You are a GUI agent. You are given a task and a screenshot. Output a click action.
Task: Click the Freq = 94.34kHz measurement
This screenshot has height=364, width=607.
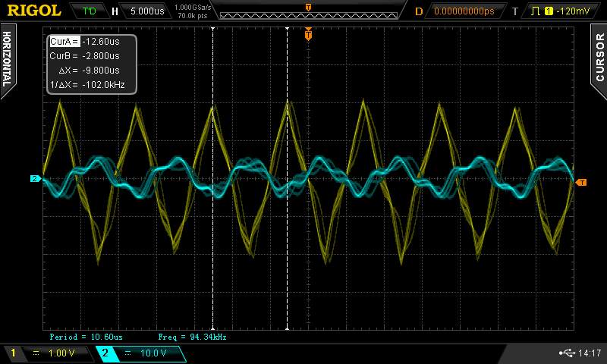coord(192,336)
